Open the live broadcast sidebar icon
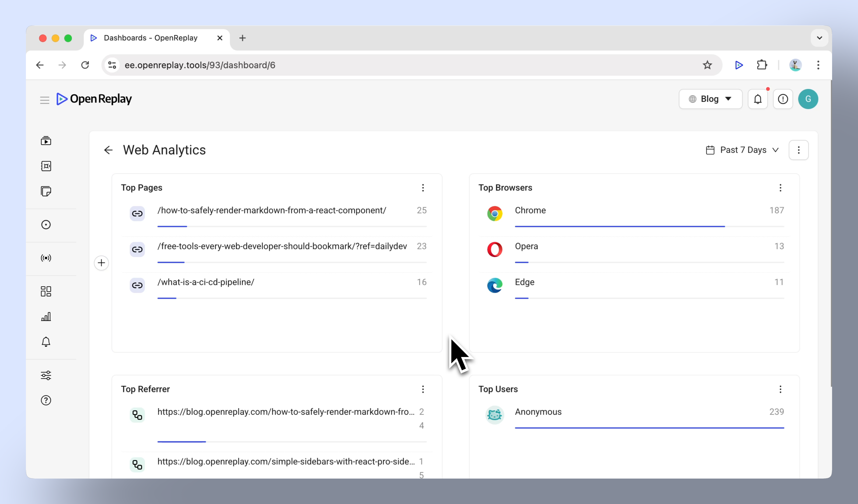The height and width of the screenshot is (504, 858). click(46, 258)
